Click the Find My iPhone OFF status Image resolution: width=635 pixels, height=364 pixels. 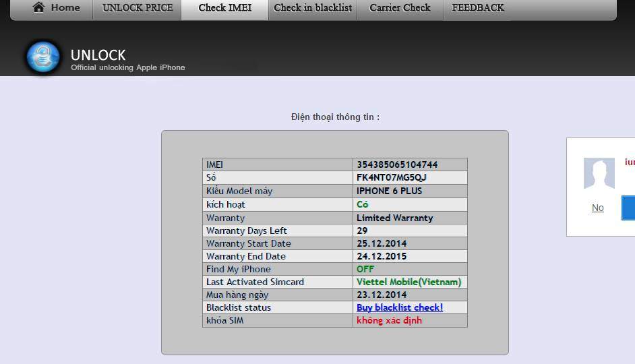pos(365,269)
